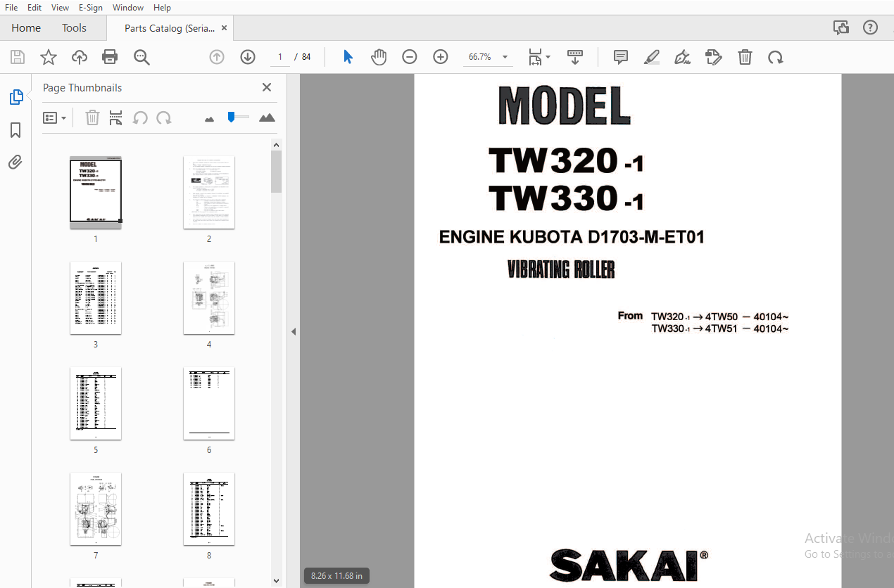Image resolution: width=894 pixels, height=588 pixels.
Task: Open the Edit menu
Action: (x=34, y=7)
